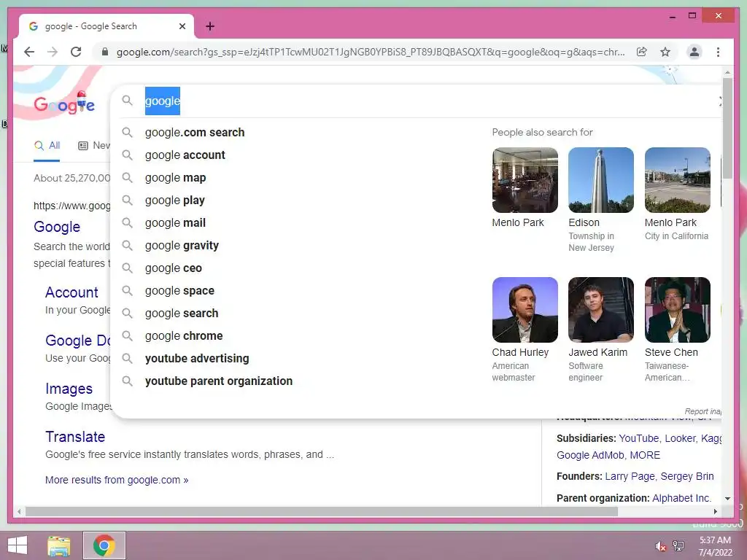
Task: Open the 'Images' sitelink
Action: (x=69, y=389)
